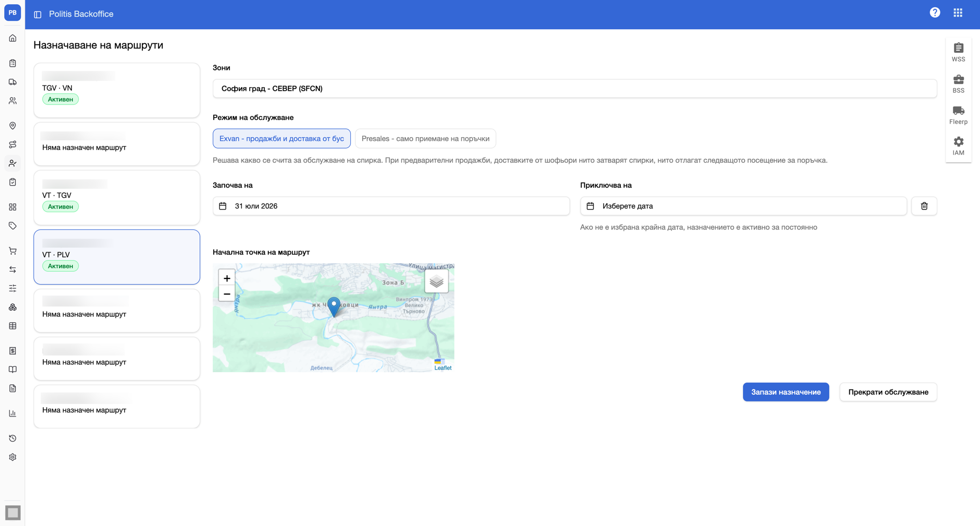Viewport: 980px width, 526px height.
Task: Open the PB logo in top corner
Action: (x=13, y=13)
